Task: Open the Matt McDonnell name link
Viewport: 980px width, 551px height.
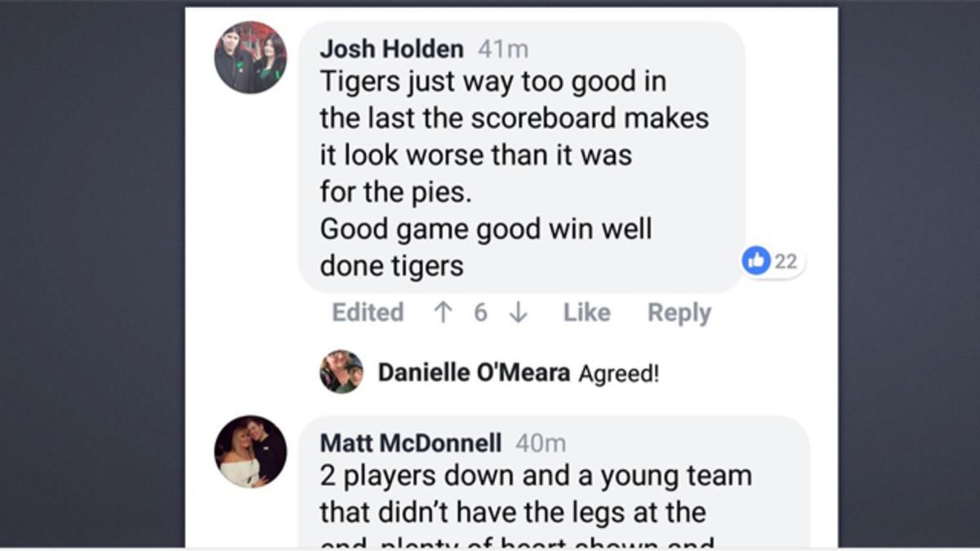Action: point(411,443)
